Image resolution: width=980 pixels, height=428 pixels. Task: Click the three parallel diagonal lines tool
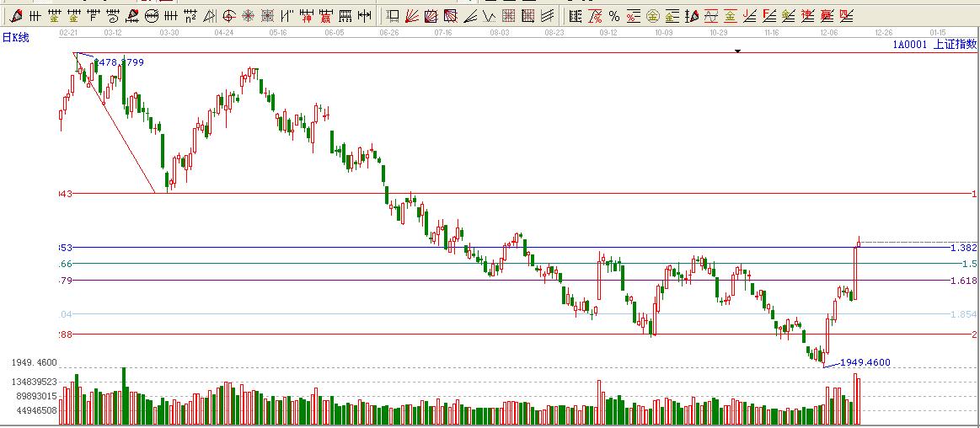(x=548, y=15)
